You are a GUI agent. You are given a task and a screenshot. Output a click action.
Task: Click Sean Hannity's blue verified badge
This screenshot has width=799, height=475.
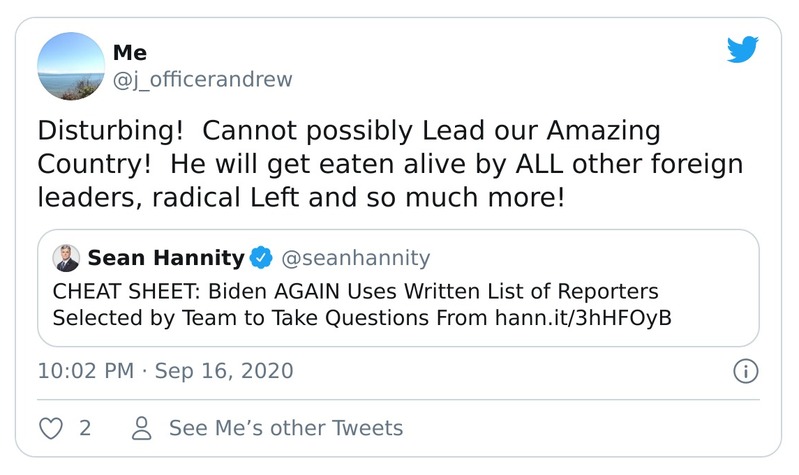coord(261,258)
